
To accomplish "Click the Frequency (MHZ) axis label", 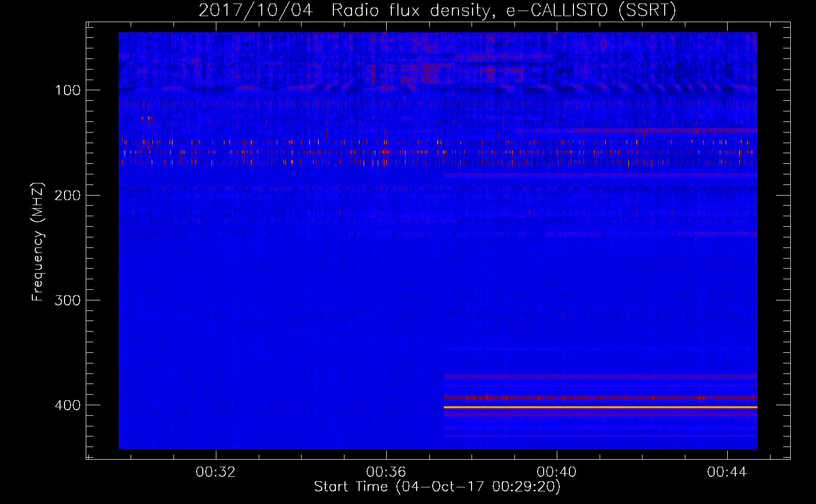I will (38, 242).
